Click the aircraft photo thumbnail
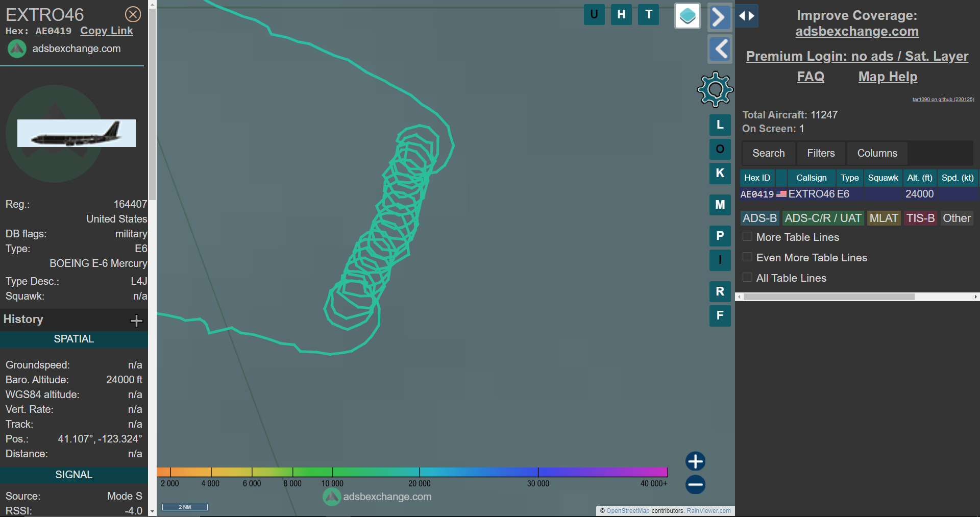 click(77, 133)
